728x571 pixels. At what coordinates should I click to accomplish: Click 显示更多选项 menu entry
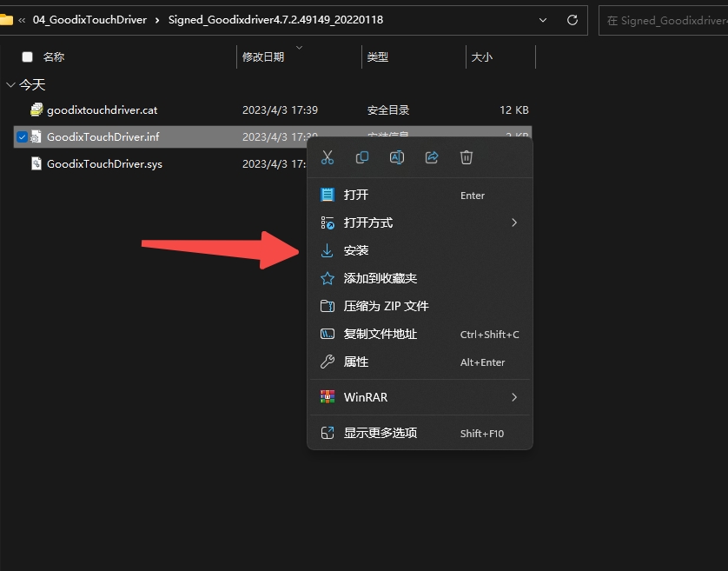(x=380, y=433)
